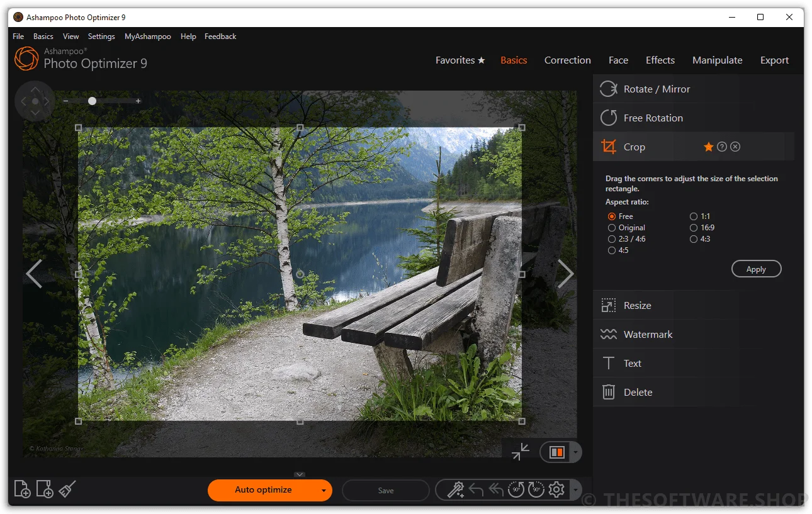Select 1:1 aspect ratio

[x=694, y=216]
